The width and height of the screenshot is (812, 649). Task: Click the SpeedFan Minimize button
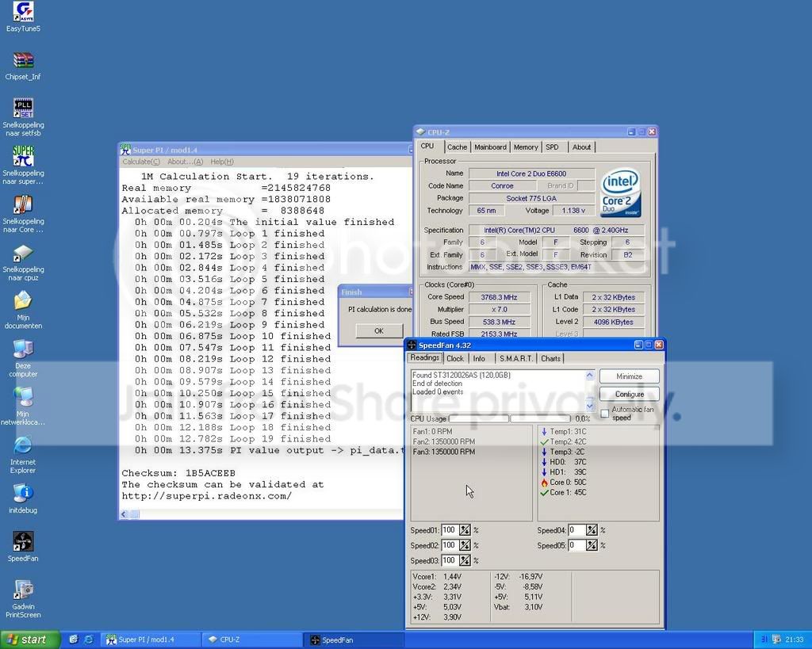pyautogui.click(x=629, y=376)
